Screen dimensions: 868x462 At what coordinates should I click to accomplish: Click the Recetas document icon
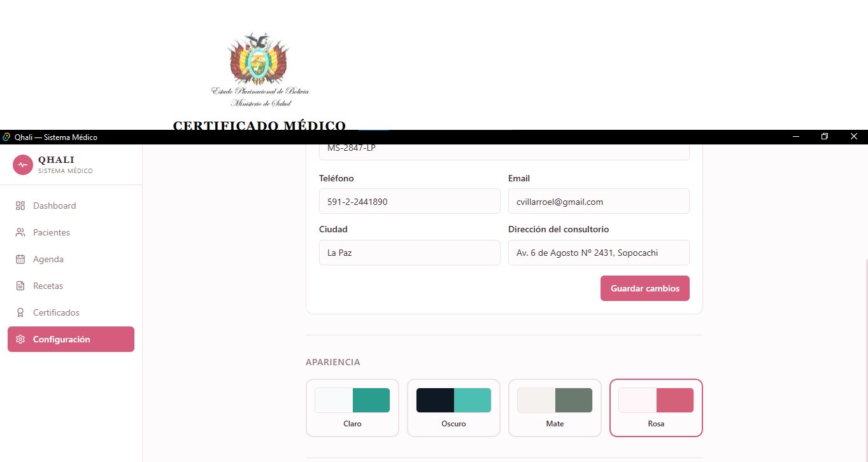click(20, 286)
